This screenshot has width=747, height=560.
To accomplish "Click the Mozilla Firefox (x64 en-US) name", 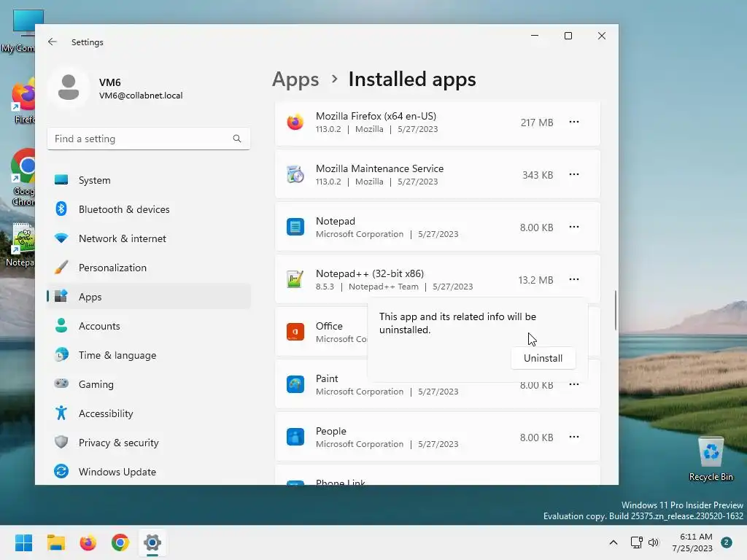I will tap(376, 116).
